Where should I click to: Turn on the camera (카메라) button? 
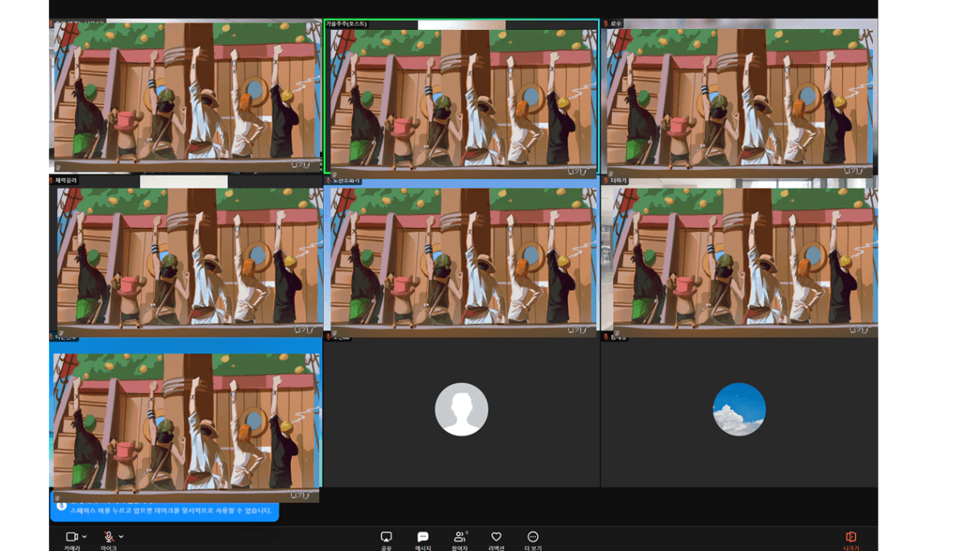[72, 540]
